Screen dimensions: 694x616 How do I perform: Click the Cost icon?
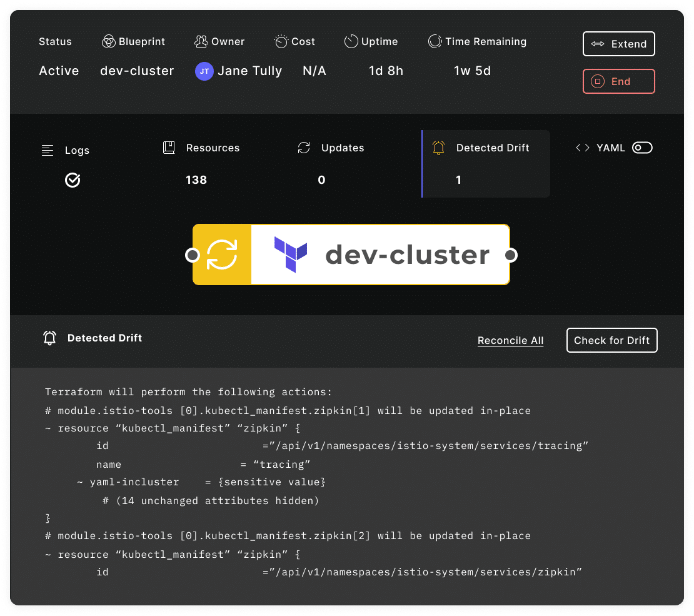[x=281, y=41]
